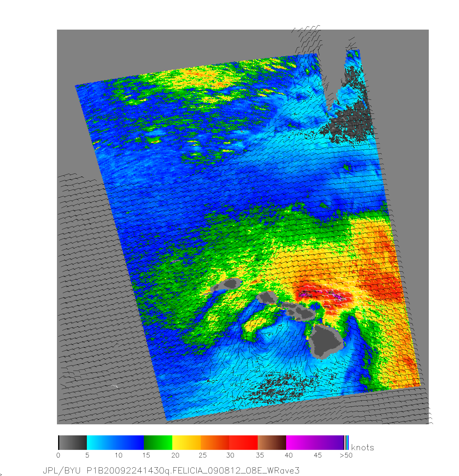Click the '>50' legend tick label

346,455
